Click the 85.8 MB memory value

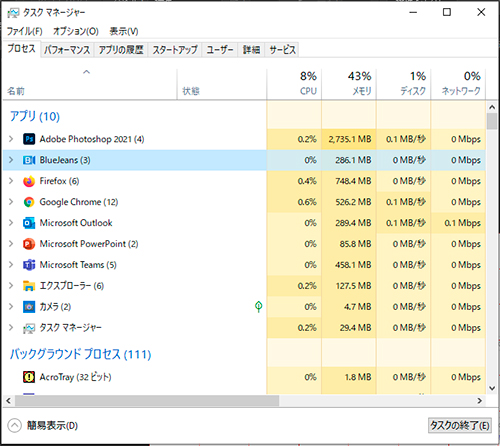click(355, 244)
